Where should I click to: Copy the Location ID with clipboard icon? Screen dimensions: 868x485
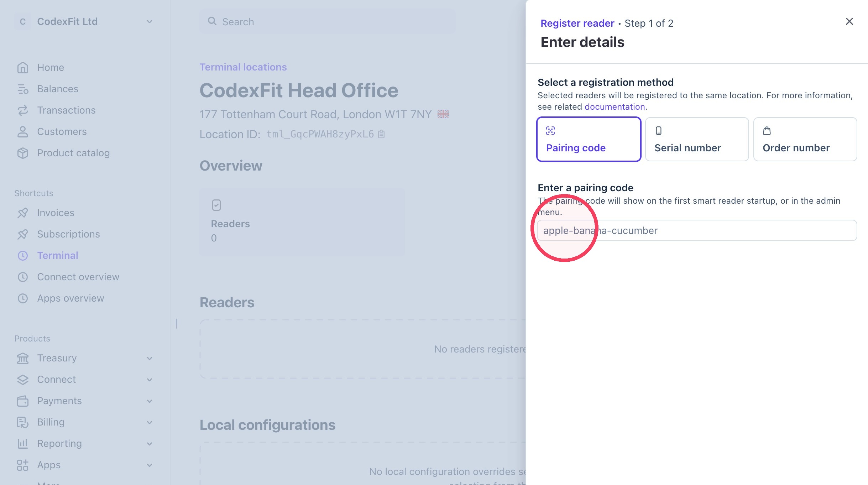[381, 134]
